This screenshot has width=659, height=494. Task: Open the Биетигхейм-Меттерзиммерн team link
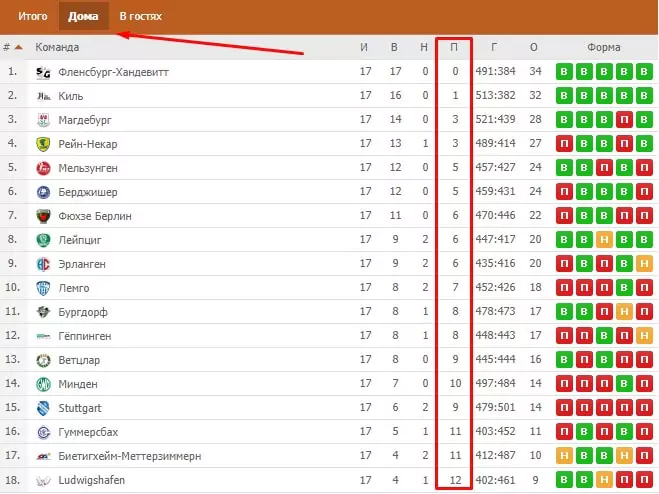[129, 456]
